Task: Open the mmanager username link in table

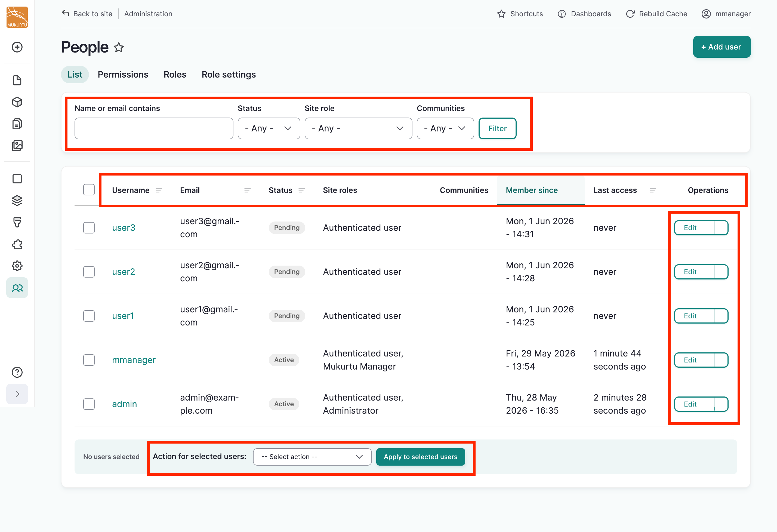Action: [134, 360]
